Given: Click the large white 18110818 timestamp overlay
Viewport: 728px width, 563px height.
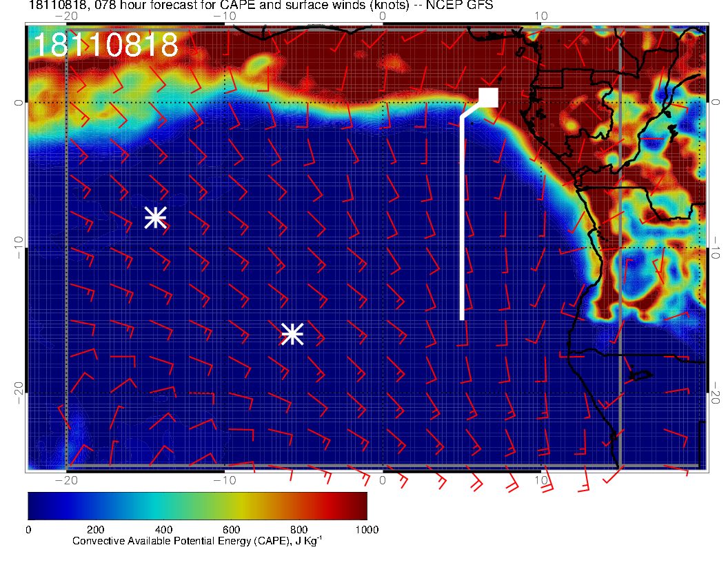Looking at the screenshot, I should click(x=105, y=45).
